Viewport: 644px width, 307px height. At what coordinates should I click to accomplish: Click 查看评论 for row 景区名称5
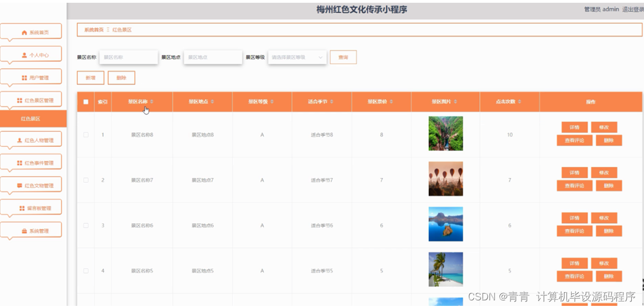pos(574,276)
